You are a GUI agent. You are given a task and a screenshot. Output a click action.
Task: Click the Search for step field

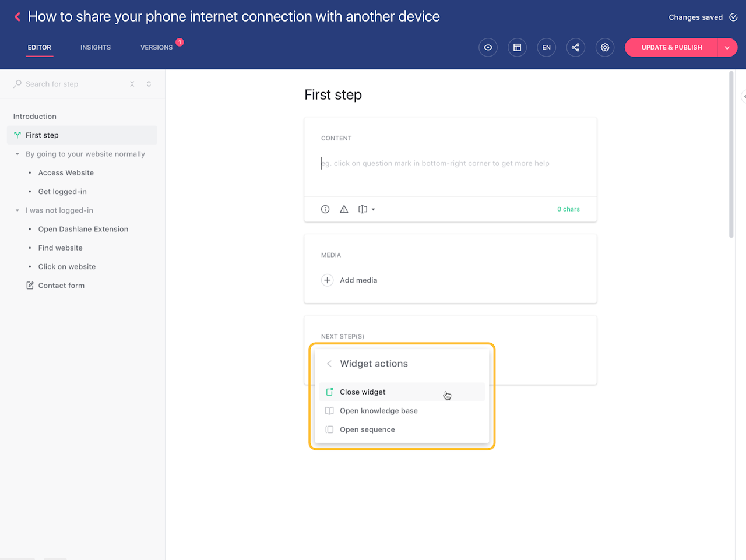click(x=70, y=84)
